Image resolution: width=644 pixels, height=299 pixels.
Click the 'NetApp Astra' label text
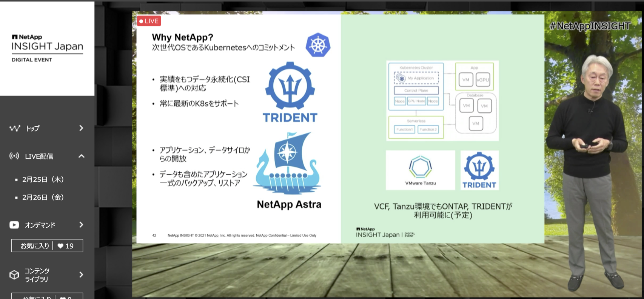pyautogui.click(x=289, y=204)
